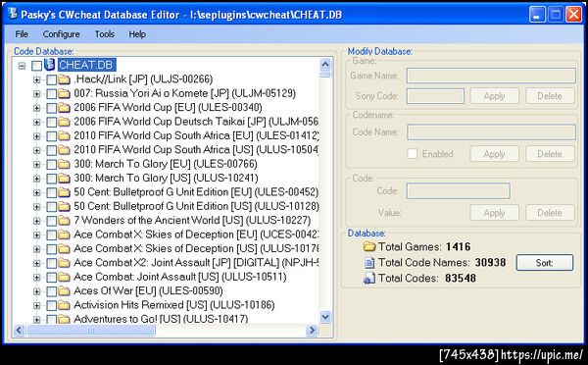Image resolution: width=588 pixels, height=365 pixels.
Task: Click the application icon in the title bar
Action: coord(13,14)
